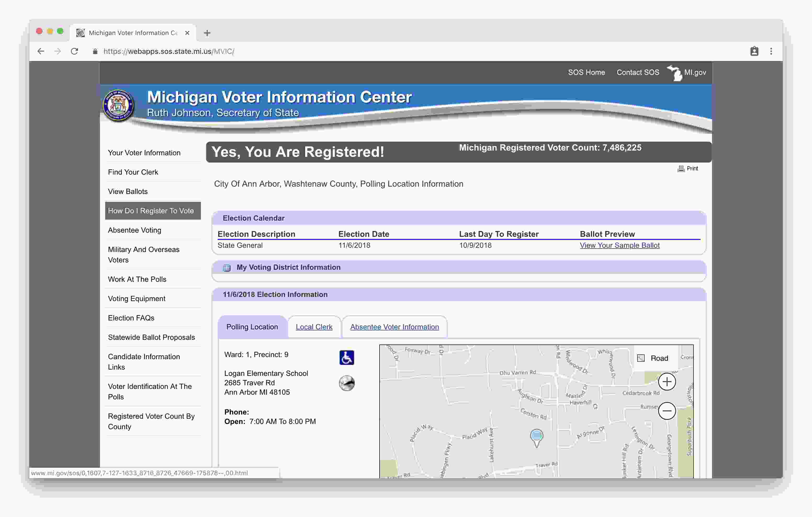Image resolution: width=812 pixels, height=517 pixels.
Task: Open Voting Equipment page
Action: coord(137,298)
